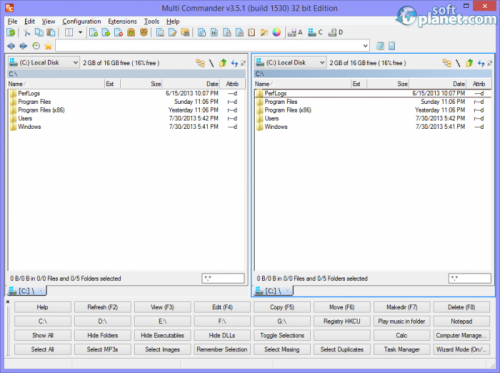Viewport: 500px width, 373px height.
Task: Go to drive D from toolbar
Action: pyautogui.click(x=335, y=33)
